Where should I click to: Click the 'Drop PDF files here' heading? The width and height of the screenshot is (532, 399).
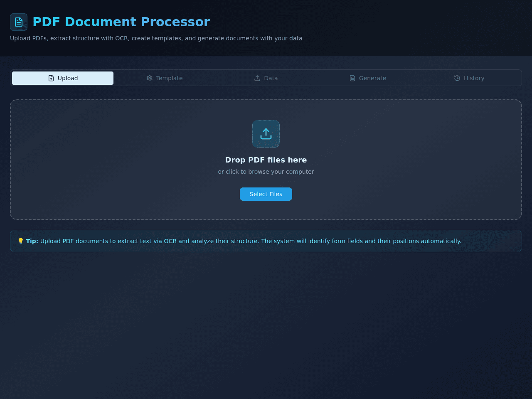pos(266,160)
